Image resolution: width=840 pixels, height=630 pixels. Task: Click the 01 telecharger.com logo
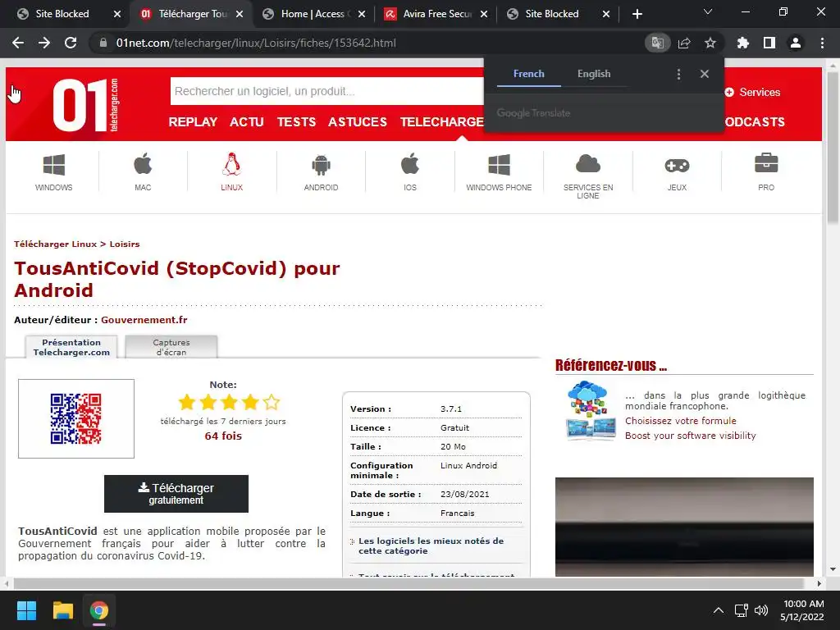pos(85,105)
